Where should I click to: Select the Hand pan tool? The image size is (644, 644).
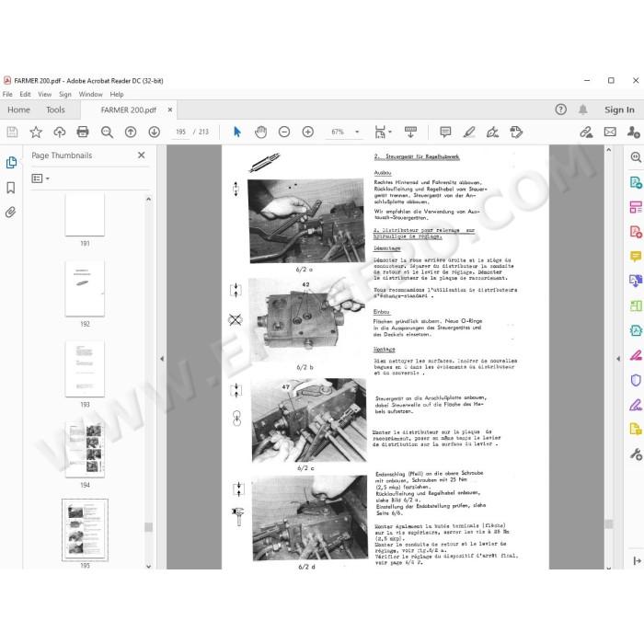point(260,132)
